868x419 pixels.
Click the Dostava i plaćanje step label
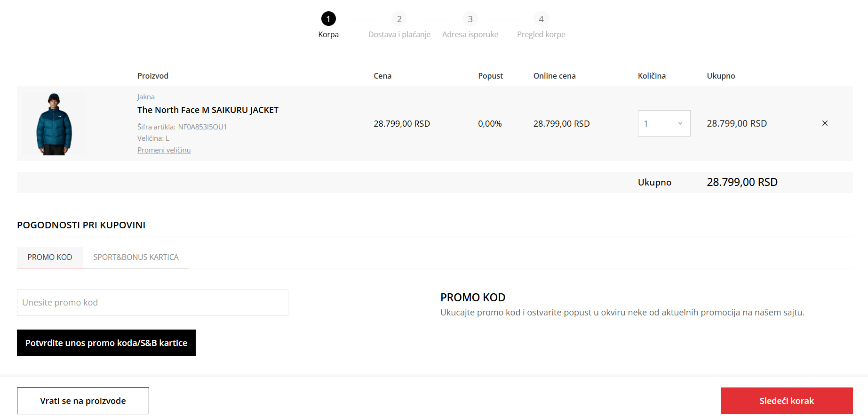(399, 34)
